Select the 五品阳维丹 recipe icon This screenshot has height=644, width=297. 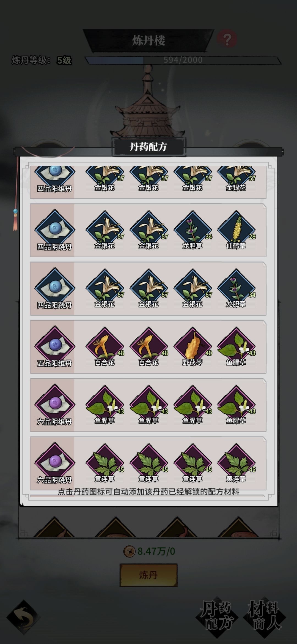55,347
